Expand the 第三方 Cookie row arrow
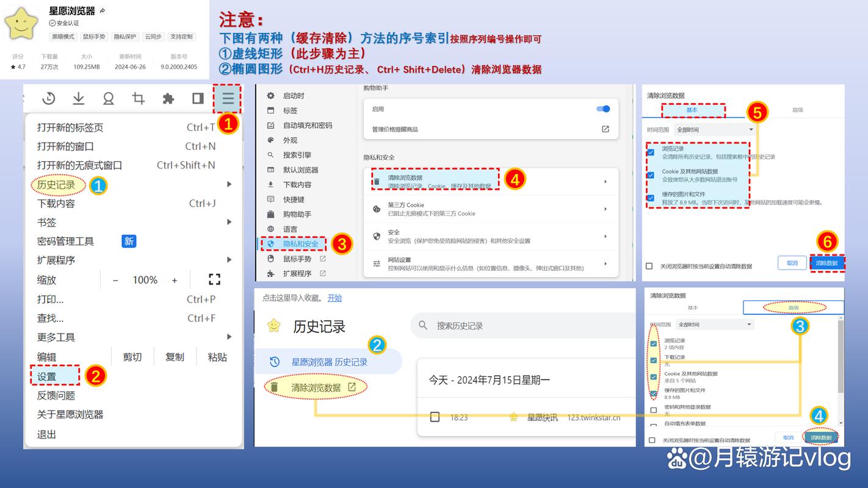 click(606, 209)
